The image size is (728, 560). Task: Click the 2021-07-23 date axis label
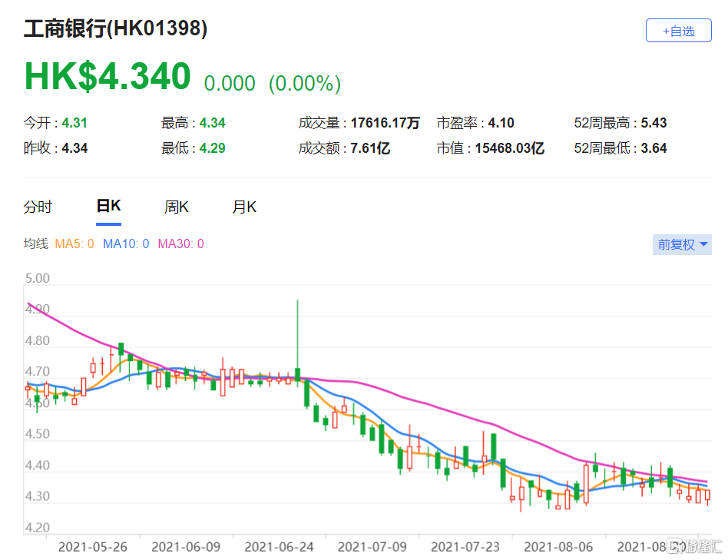point(465,547)
